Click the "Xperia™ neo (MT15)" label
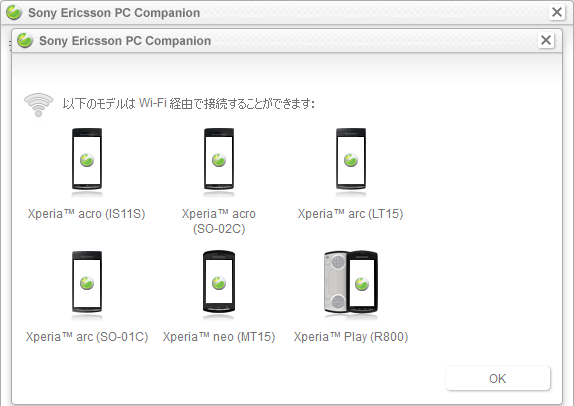The width and height of the screenshot is (574, 406). point(219,337)
